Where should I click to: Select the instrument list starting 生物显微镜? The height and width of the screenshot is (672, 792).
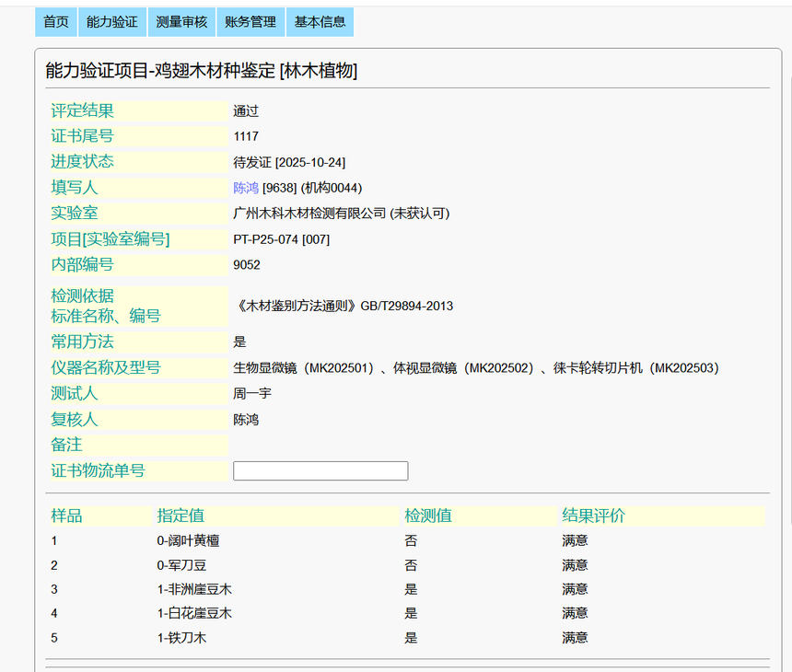point(476,368)
